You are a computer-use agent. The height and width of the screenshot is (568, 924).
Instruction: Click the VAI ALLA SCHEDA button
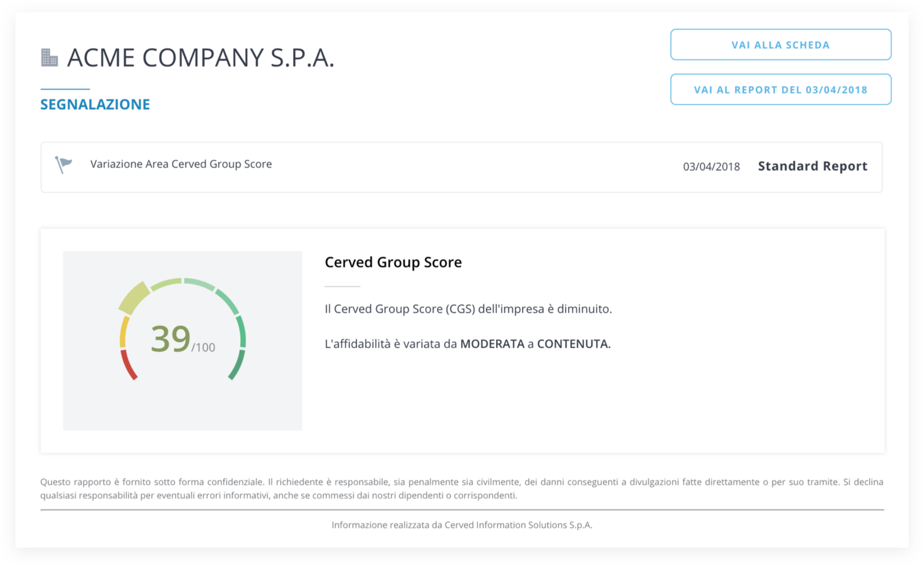pos(781,45)
